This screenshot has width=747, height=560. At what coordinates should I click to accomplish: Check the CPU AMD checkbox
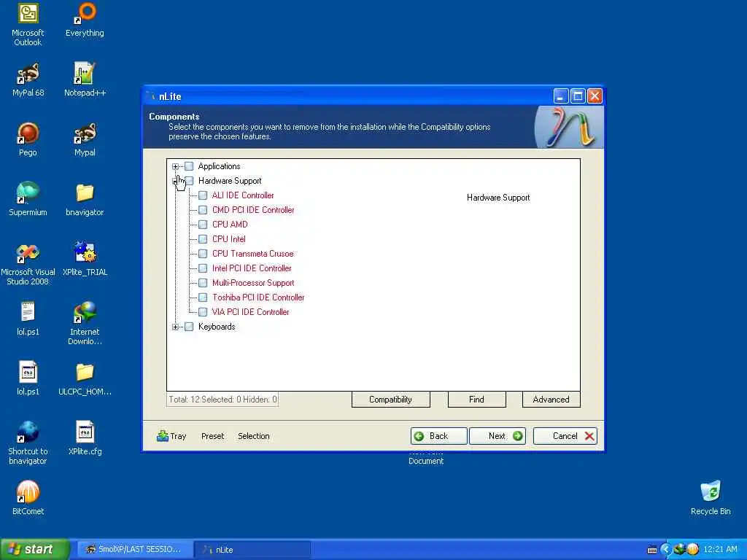203,225
